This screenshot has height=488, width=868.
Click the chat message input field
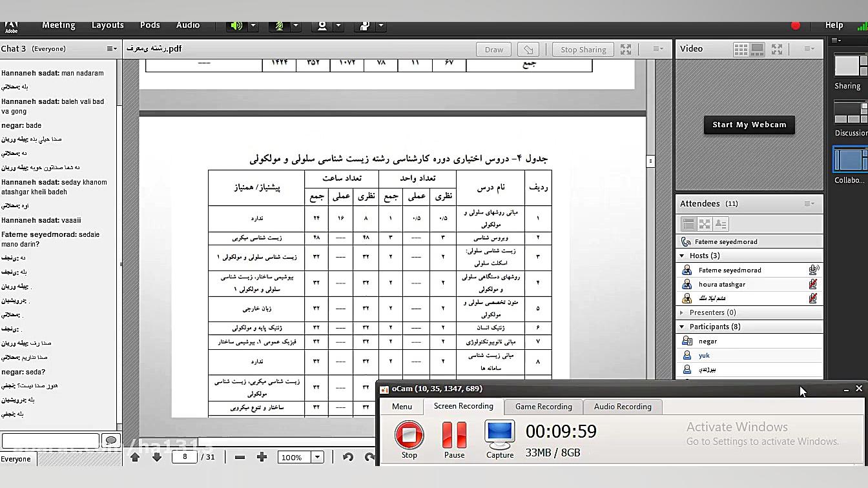(50, 440)
